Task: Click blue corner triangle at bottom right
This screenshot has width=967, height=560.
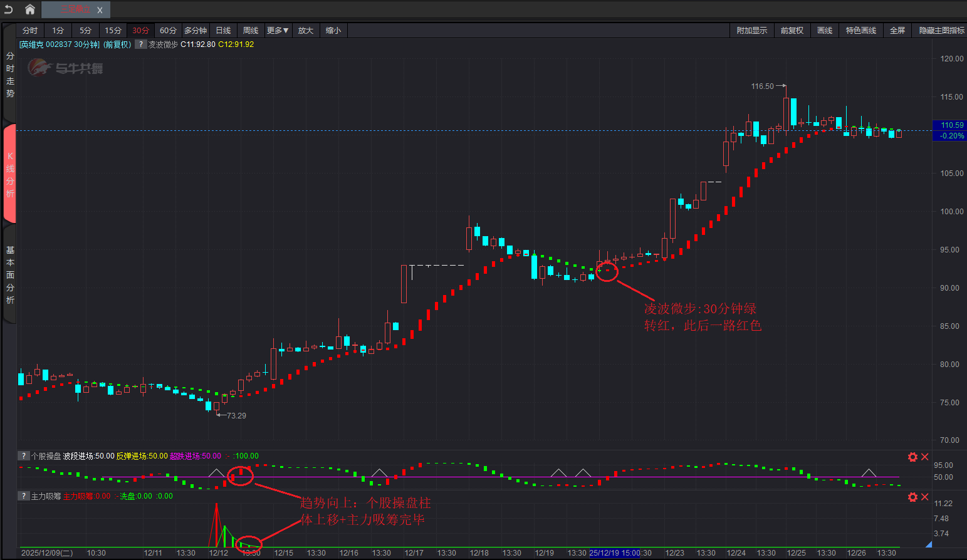Action: (928, 544)
